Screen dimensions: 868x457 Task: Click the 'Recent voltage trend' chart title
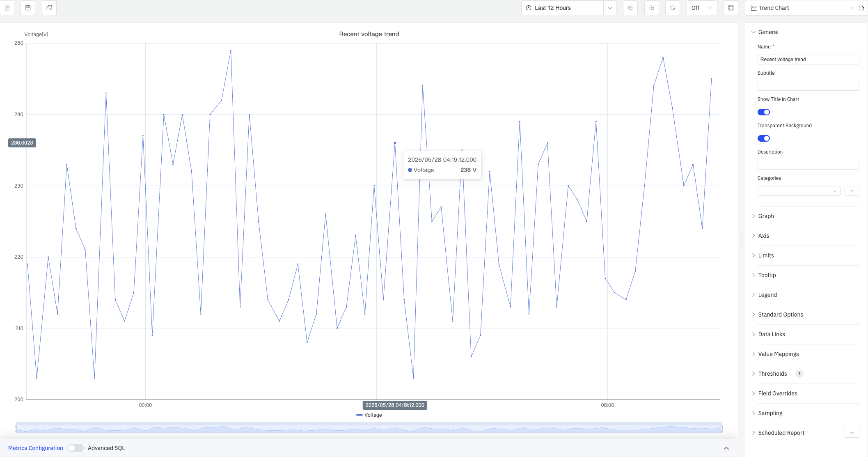tap(369, 34)
